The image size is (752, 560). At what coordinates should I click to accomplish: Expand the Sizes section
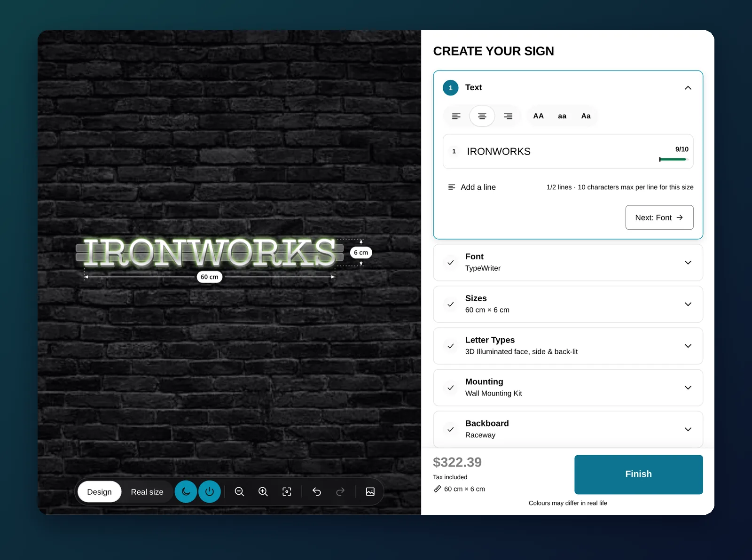(x=568, y=304)
